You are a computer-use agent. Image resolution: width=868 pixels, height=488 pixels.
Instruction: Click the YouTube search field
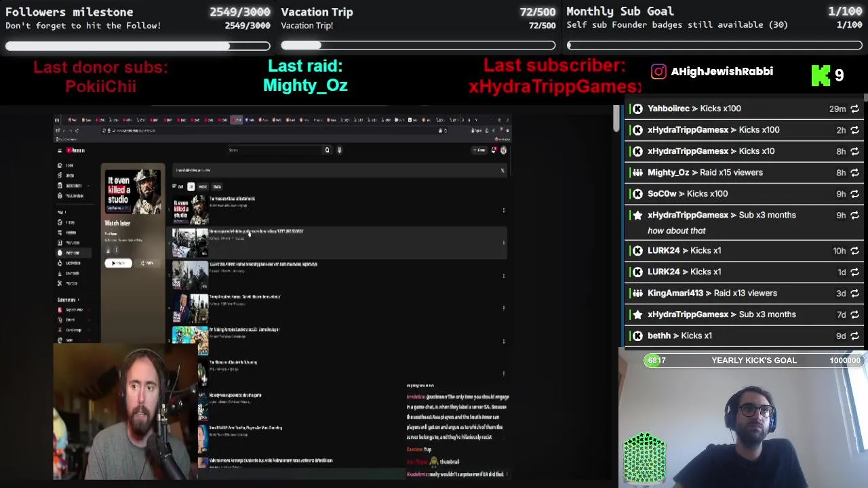275,150
